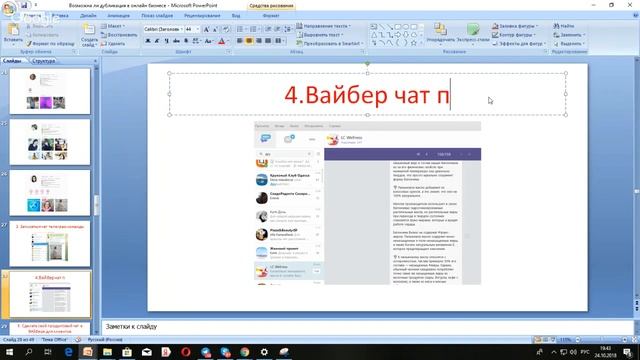Select slide 27 thumbnail with red title

click(x=50, y=244)
